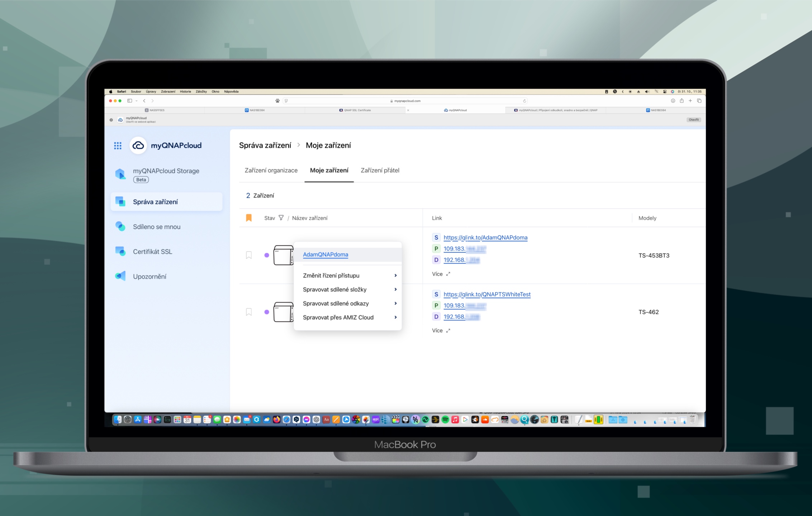Open Upozornění in the sidebar
Screen dimensions: 812x516
[149, 276]
